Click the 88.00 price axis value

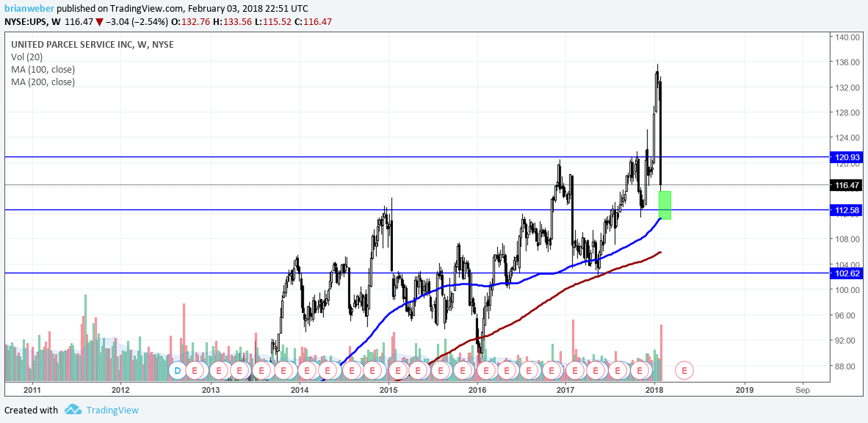point(847,366)
